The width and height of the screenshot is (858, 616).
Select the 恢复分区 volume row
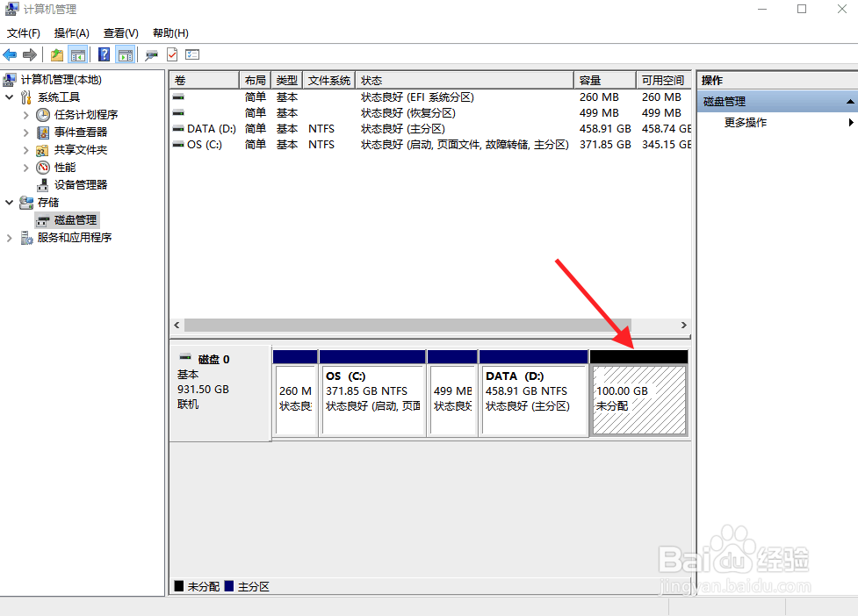point(430,113)
